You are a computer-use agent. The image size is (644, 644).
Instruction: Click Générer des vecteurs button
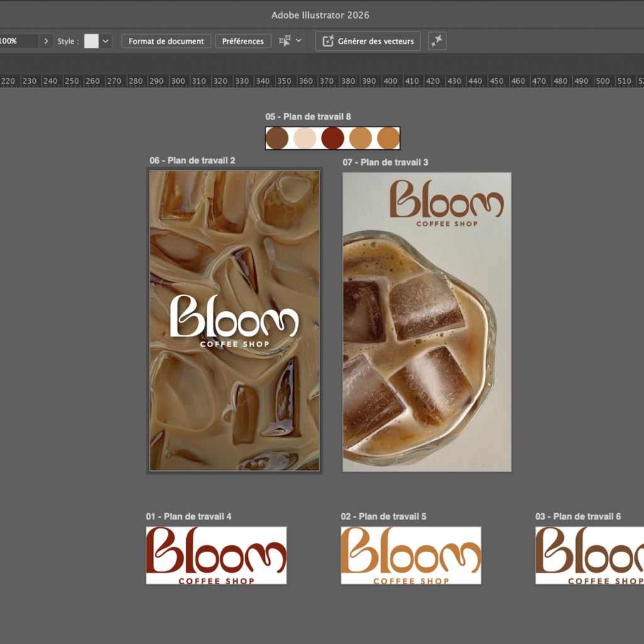point(367,41)
